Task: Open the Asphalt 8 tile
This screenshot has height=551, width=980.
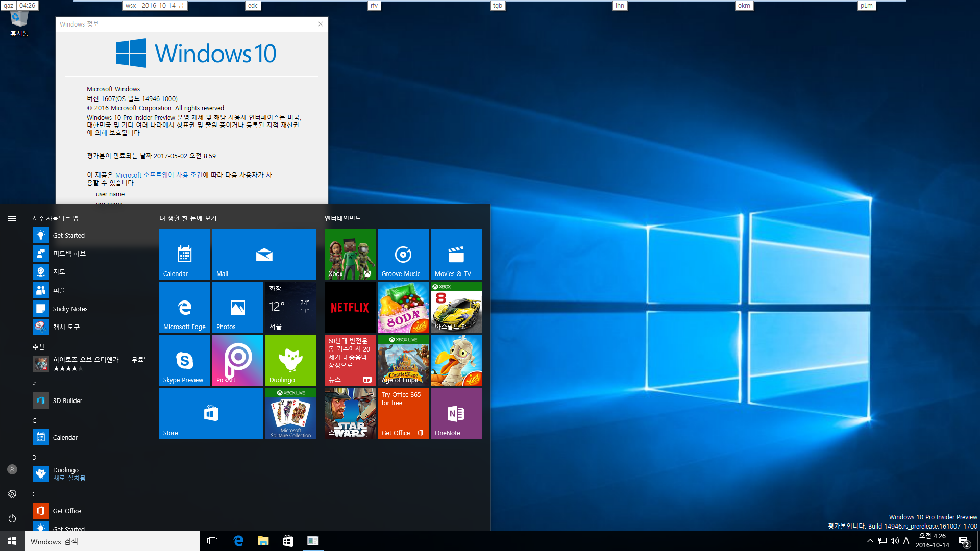Action: pos(456,307)
